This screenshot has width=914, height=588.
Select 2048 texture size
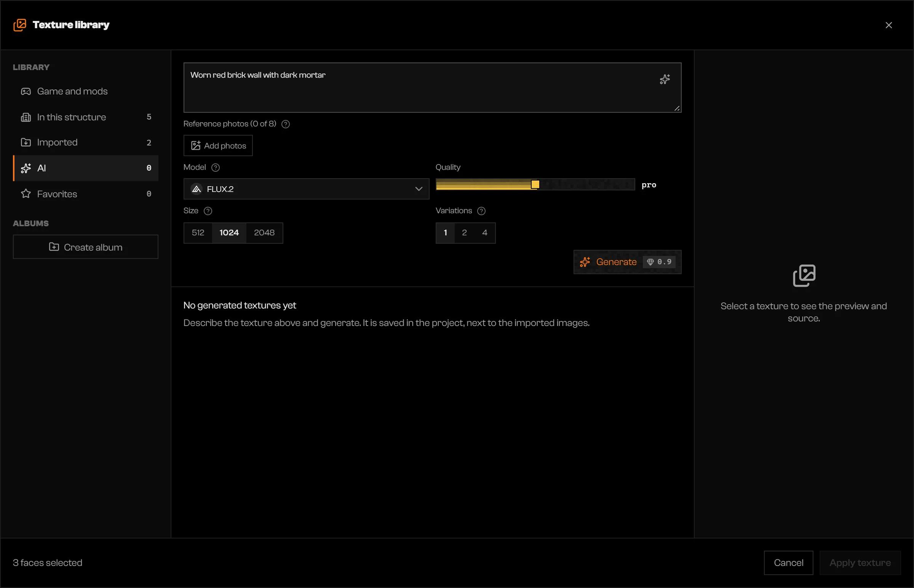pos(264,233)
